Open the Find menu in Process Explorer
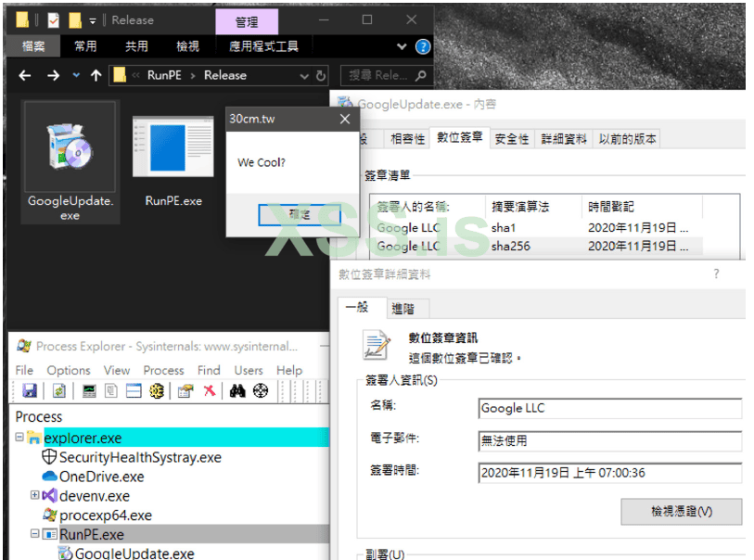754x560 pixels. (209, 371)
